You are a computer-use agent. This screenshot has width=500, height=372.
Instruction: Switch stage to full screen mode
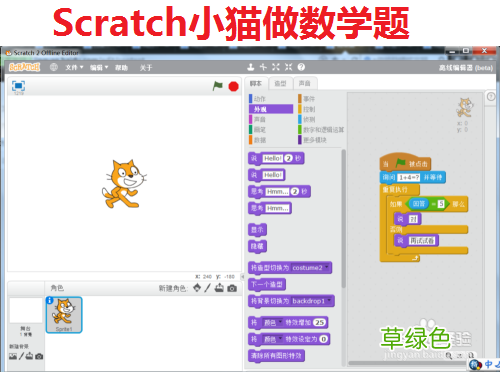(x=18, y=86)
